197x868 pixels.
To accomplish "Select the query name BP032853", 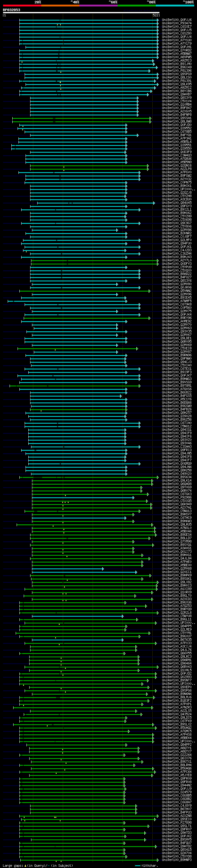I will (x=11, y=10).
